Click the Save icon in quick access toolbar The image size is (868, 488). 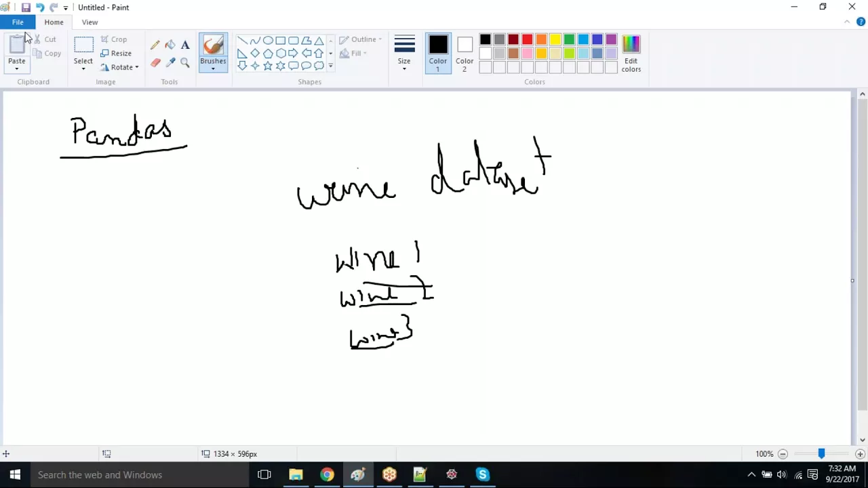[x=26, y=7]
